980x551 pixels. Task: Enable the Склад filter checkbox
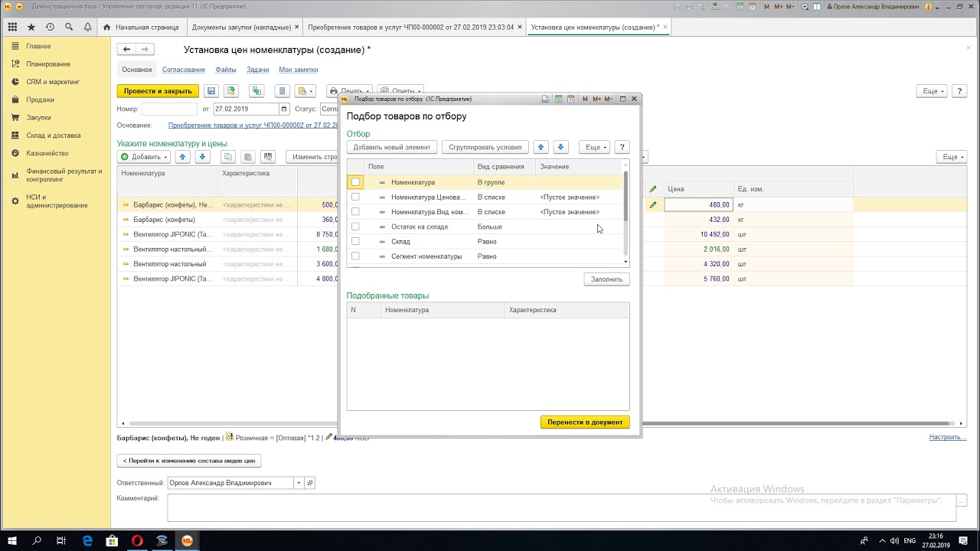(x=355, y=241)
